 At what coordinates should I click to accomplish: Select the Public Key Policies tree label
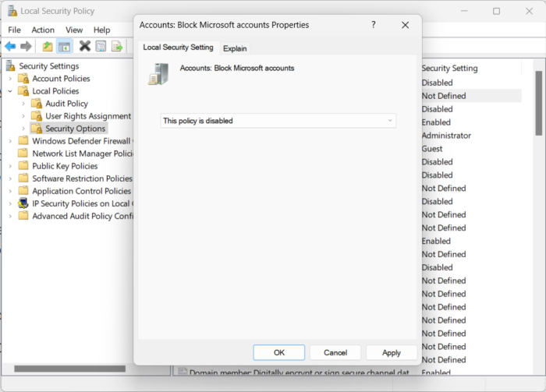click(65, 166)
